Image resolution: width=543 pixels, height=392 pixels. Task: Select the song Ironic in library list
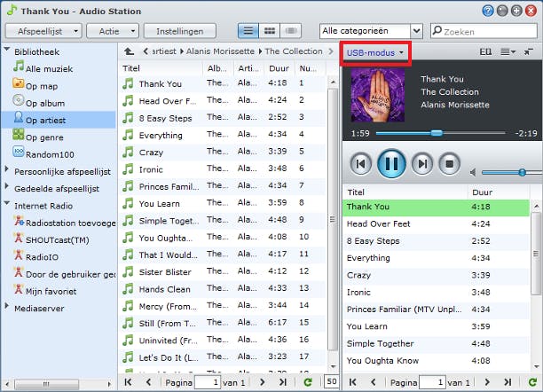tap(223, 169)
